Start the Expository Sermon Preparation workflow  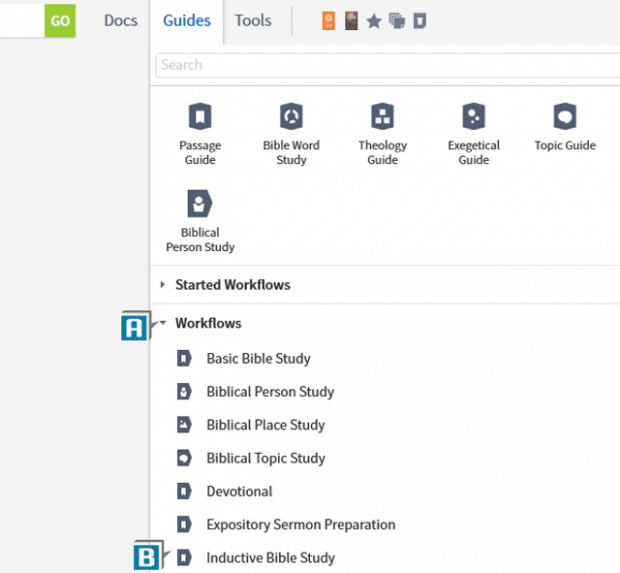[x=300, y=524]
